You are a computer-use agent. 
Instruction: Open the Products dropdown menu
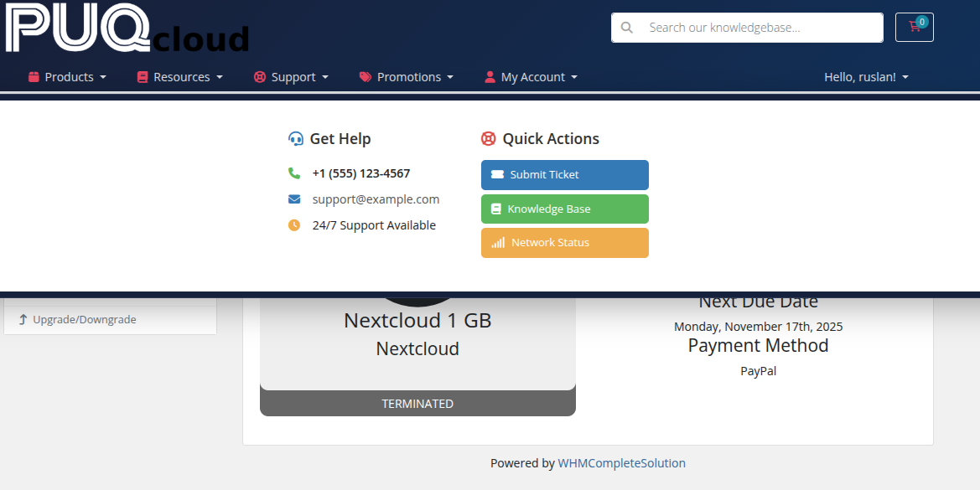[x=68, y=77]
